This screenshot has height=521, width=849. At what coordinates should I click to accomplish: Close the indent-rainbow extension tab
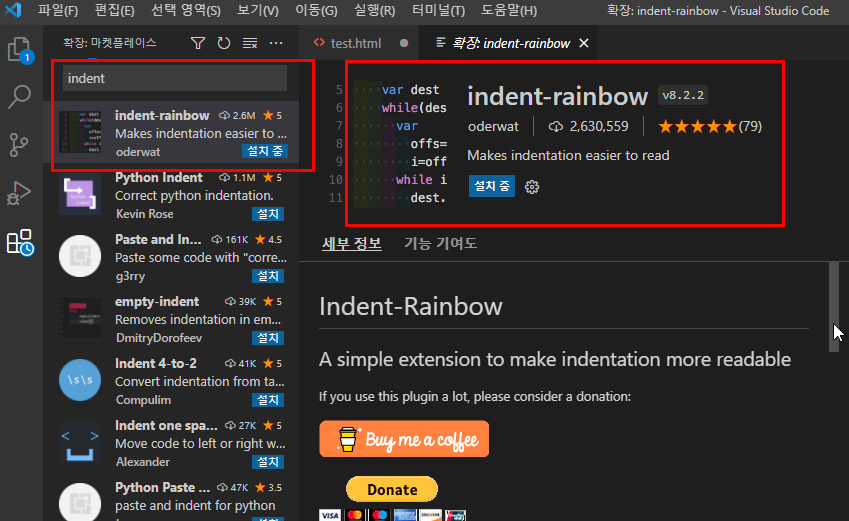click(x=584, y=43)
